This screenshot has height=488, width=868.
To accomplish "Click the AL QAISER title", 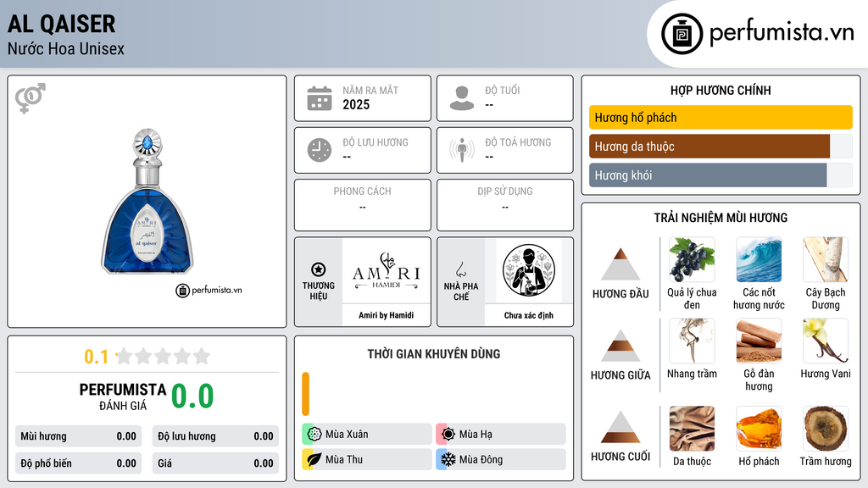I will coord(61,24).
